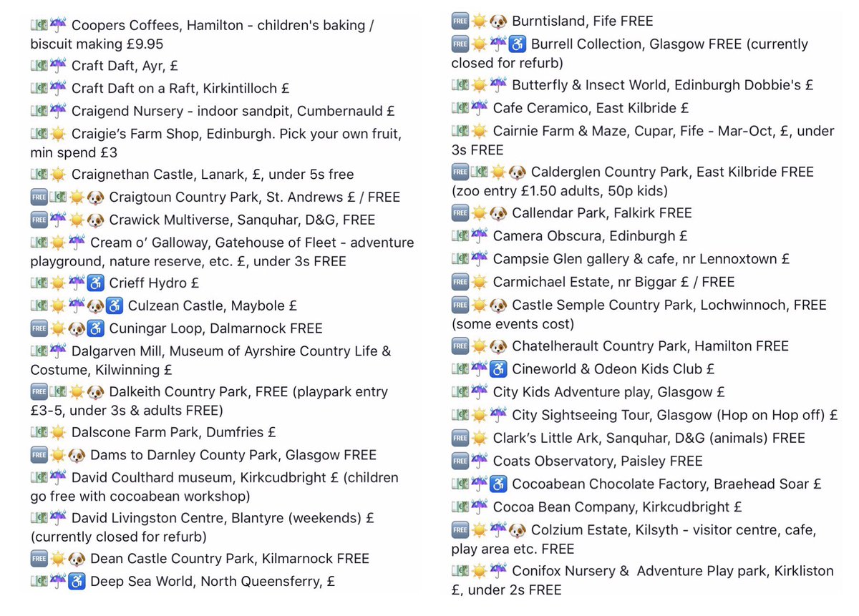Click '(zoo entry £1.50 adults, 50p kids)' note

pyautogui.click(x=558, y=192)
